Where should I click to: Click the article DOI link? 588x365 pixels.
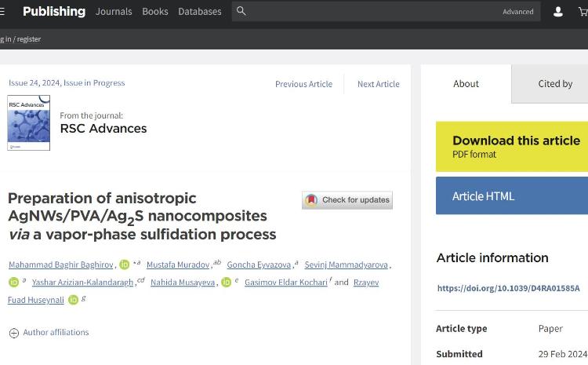pos(508,288)
